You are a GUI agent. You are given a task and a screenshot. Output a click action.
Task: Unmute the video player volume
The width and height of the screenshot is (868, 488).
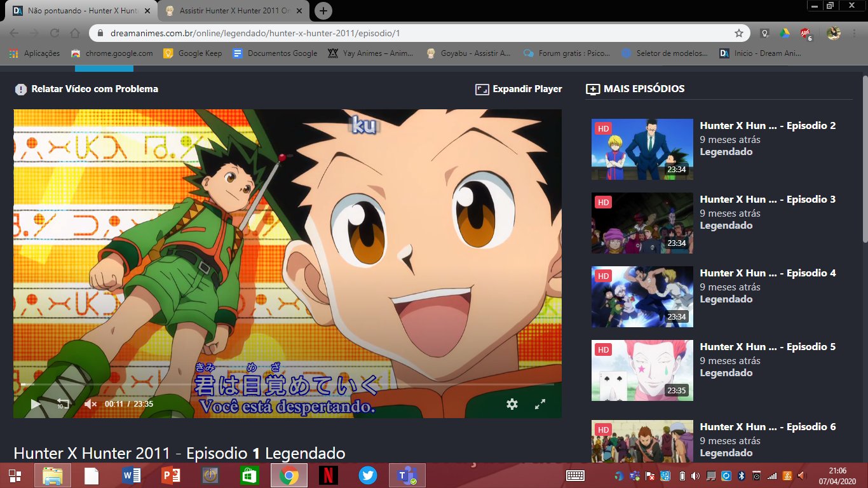[91, 403]
